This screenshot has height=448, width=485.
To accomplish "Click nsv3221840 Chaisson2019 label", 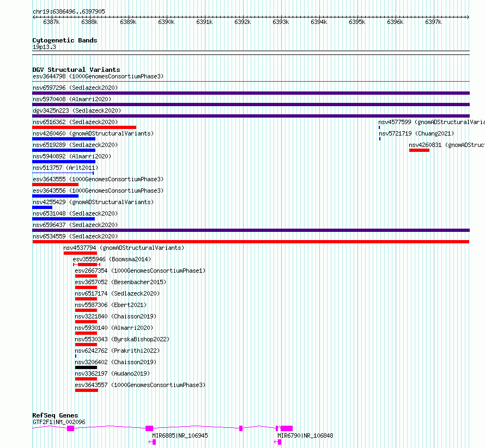I will click(x=116, y=316).
